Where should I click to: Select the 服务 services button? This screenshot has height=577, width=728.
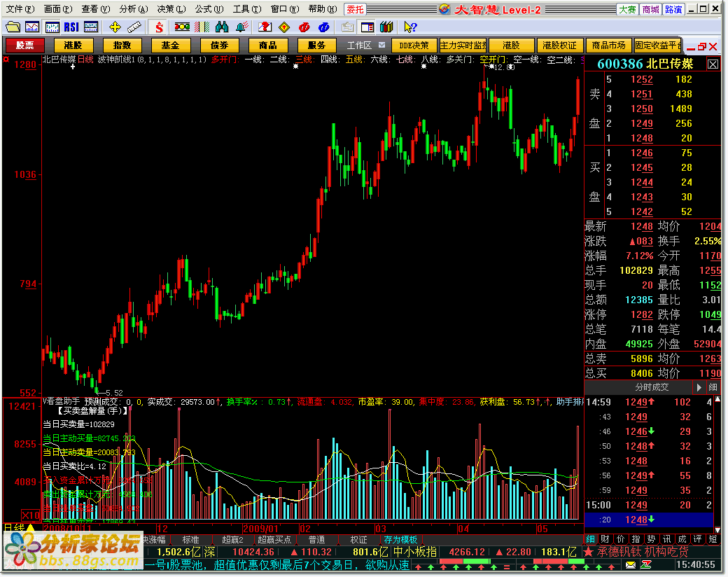point(317,45)
